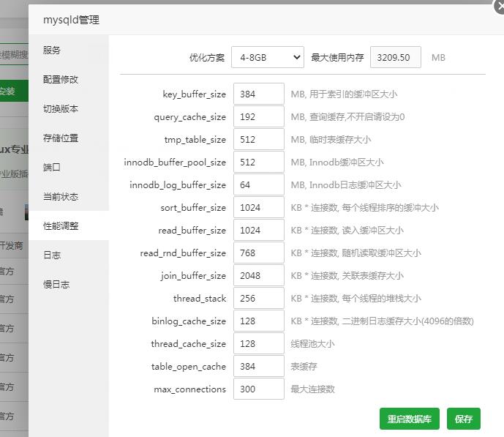Click description 关联表缓存大小
Screen dimensions: 504x437
(372, 275)
